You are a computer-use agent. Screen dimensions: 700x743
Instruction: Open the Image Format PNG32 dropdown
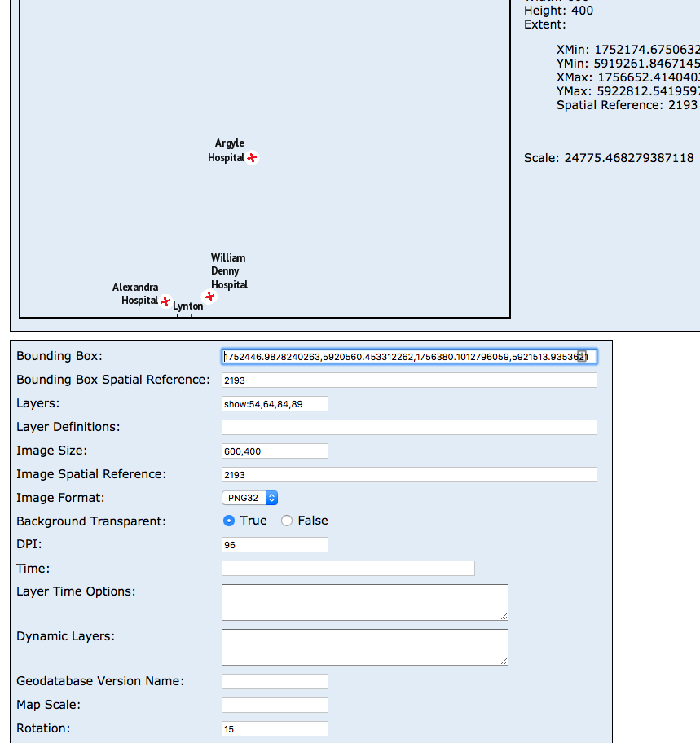[x=249, y=498]
